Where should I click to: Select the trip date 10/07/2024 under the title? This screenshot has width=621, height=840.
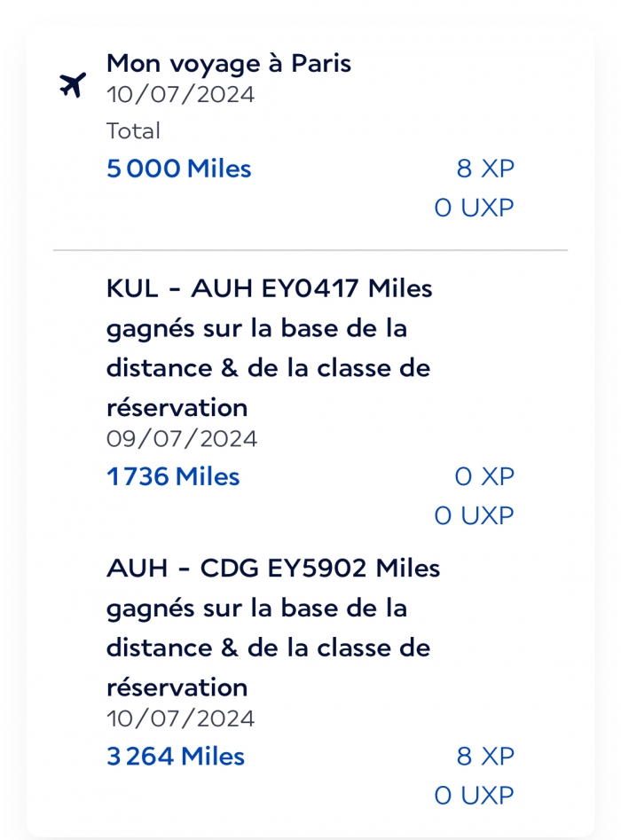pyautogui.click(x=181, y=95)
